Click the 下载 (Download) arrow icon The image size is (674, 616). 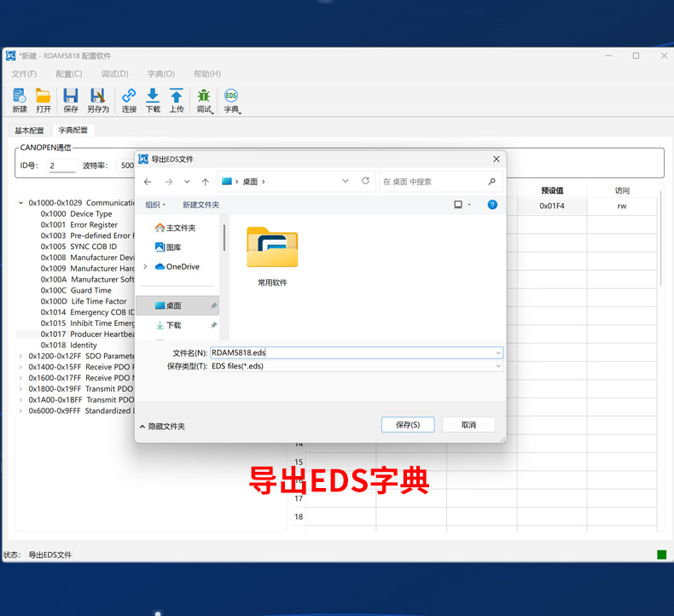tap(153, 96)
